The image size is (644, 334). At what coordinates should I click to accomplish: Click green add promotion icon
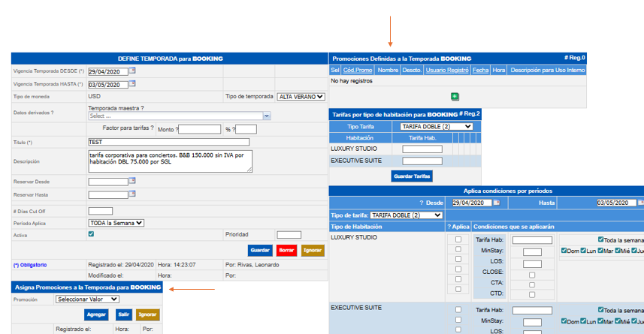(455, 96)
